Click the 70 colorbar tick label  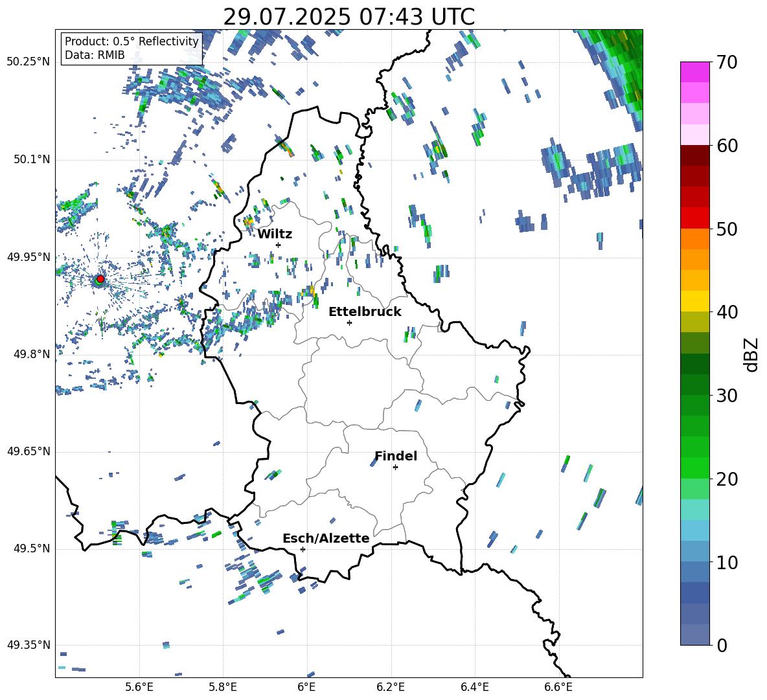point(727,63)
